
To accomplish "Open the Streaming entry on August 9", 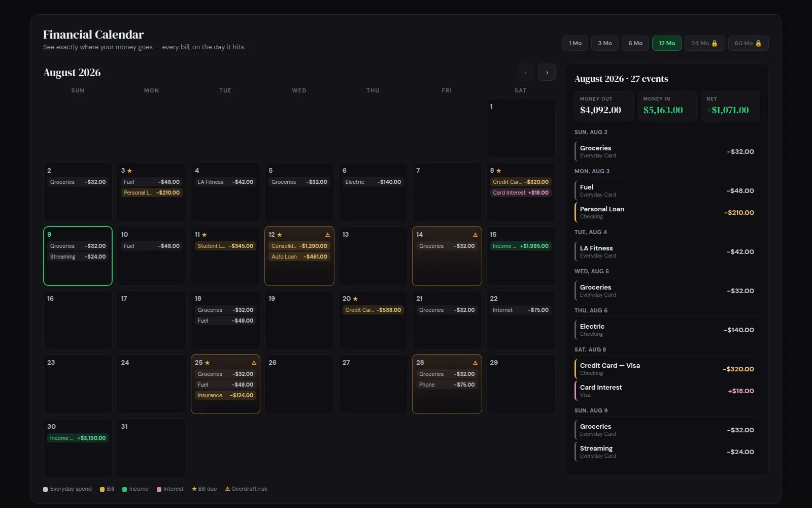I will pyautogui.click(x=78, y=257).
